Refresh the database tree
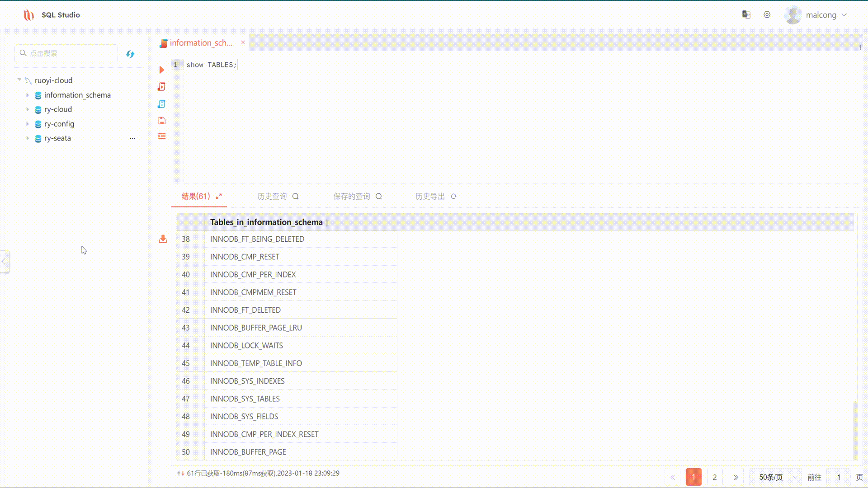868x488 pixels. [x=130, y=54]
